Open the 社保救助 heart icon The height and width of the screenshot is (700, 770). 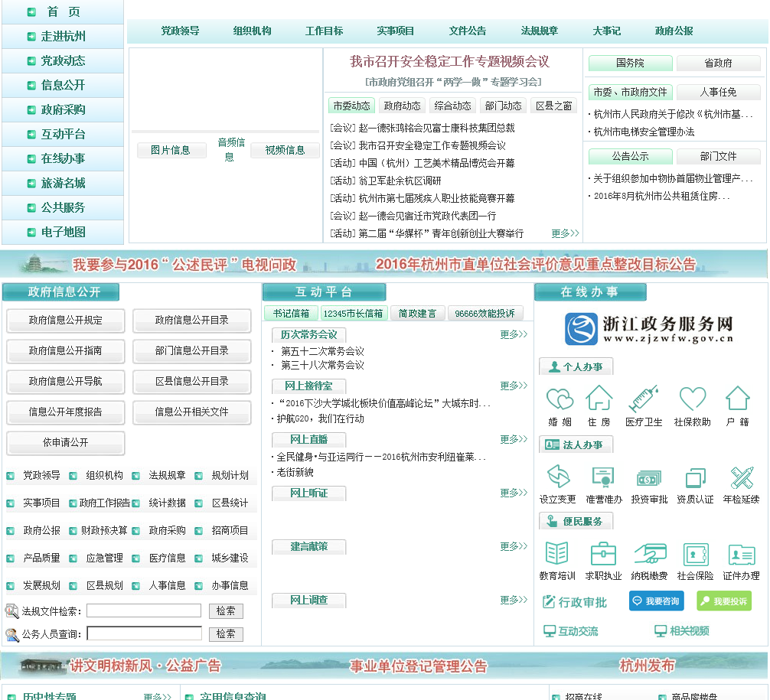coord(693,398)
